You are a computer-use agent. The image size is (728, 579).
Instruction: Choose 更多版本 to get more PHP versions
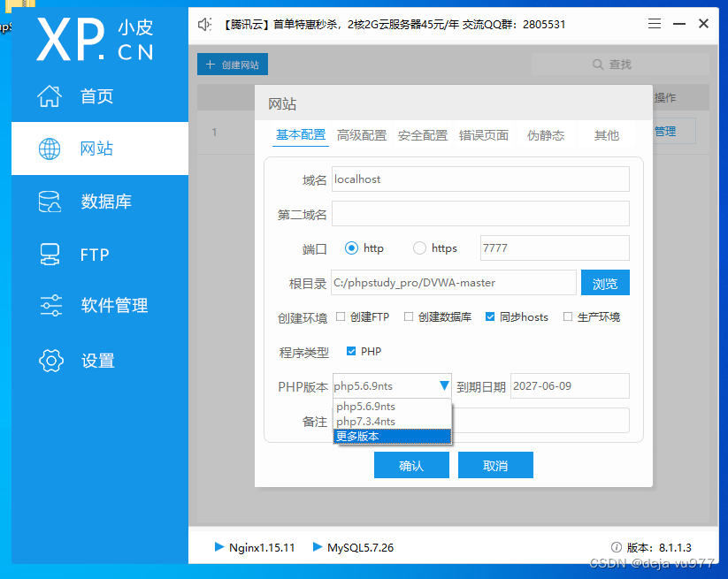pos(356,437)
